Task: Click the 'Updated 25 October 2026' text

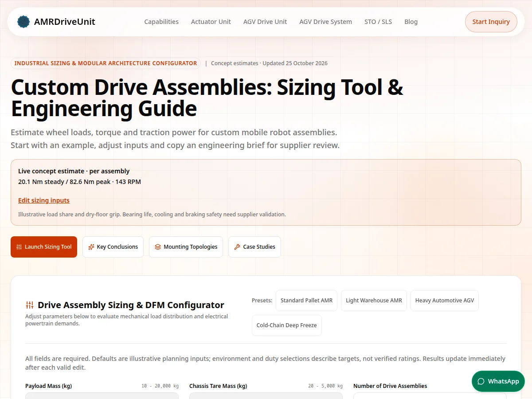Action: click(x=295, y=63)
